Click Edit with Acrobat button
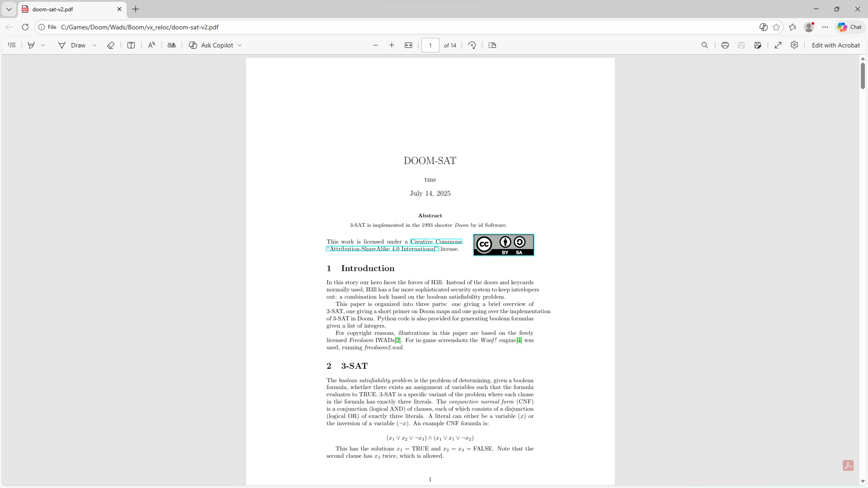 (835, 45)
